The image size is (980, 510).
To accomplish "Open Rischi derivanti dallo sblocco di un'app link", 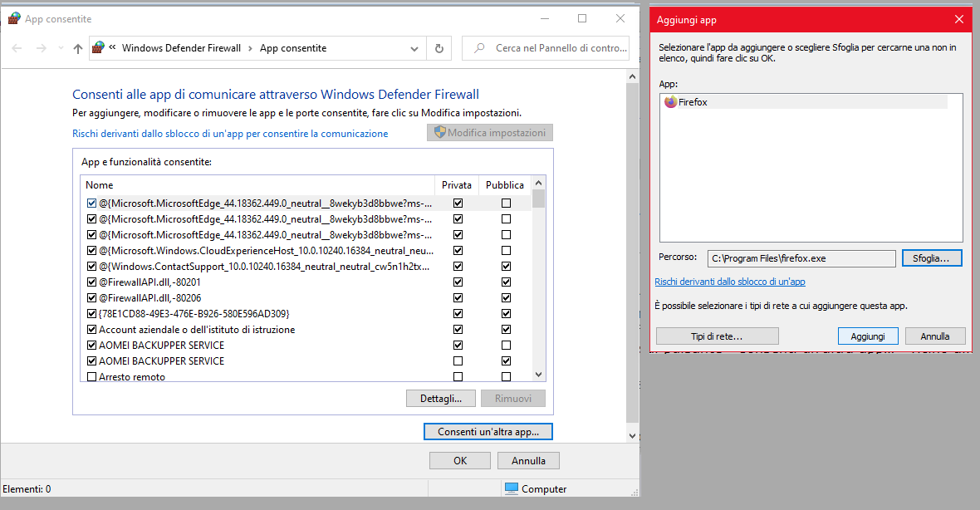I will 729,282.
